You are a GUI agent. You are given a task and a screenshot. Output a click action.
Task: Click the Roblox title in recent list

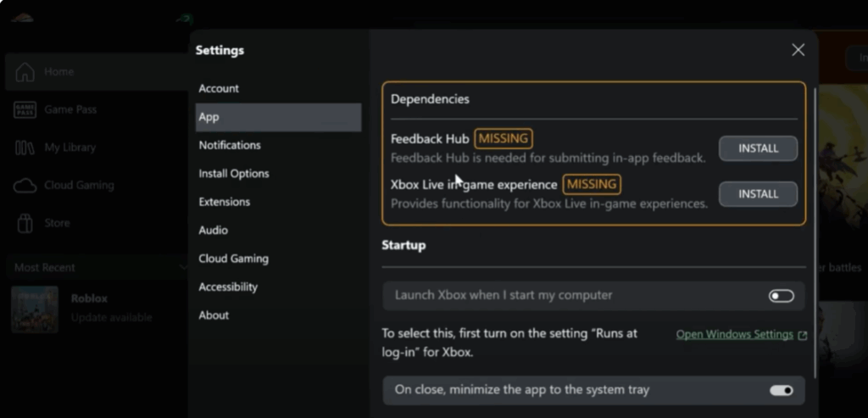[89, 298]
